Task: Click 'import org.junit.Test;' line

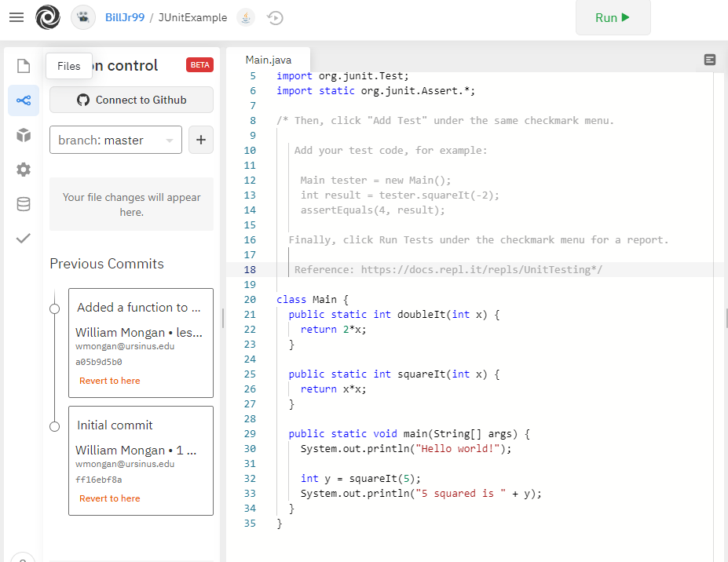Action: click(342, 75)
